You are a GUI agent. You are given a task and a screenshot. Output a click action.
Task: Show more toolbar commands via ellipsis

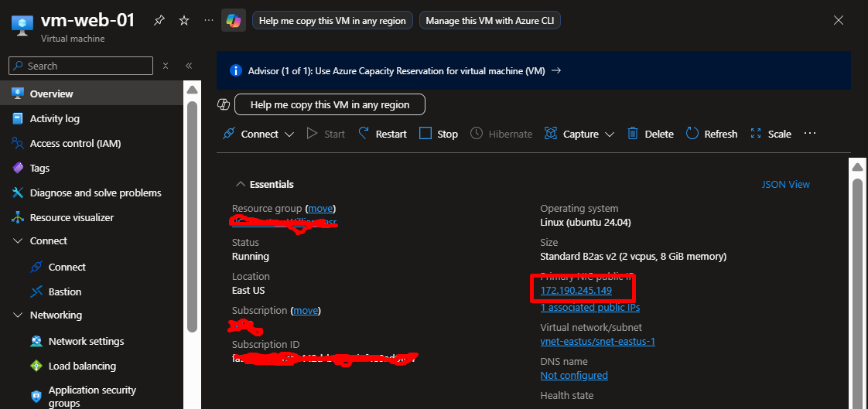pos(810,134)
